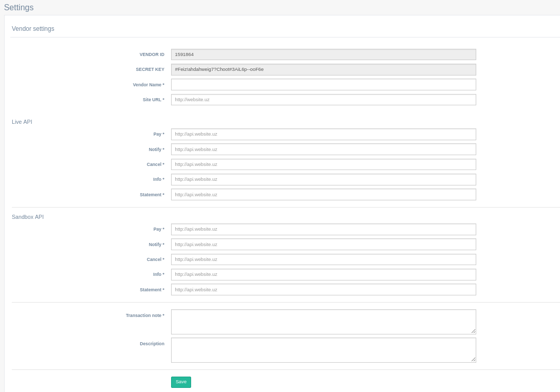This screenshot has height=392, width=560.
Task: Click the Live API Statement field
Action: pyautogui.click(x=323, y=195)
